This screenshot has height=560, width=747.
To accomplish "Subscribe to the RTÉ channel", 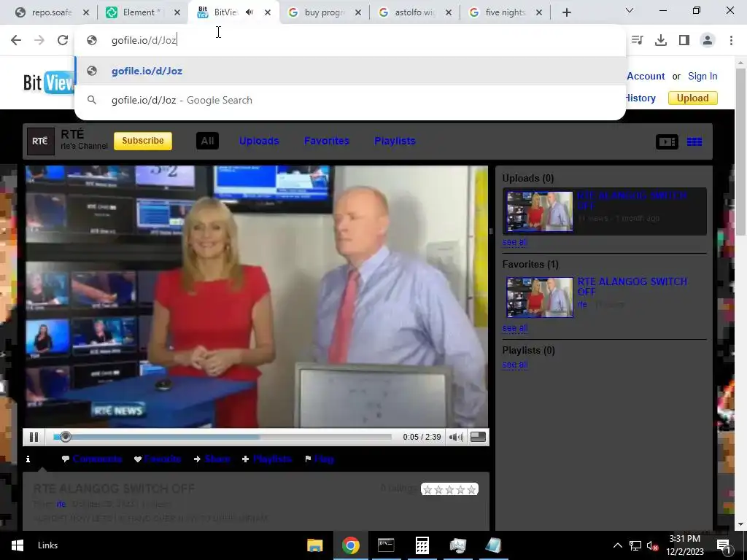I will click(143, 141).
